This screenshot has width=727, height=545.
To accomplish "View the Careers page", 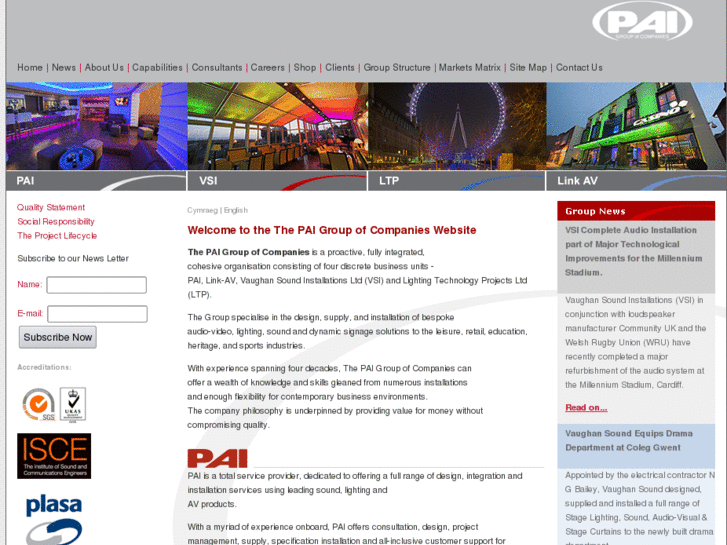I will (268, 68).
